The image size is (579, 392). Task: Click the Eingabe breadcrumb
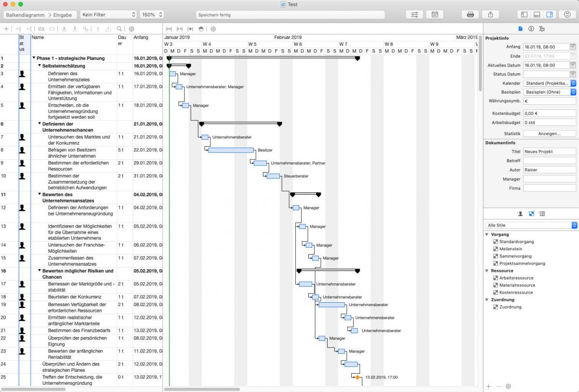pos(63,15)
